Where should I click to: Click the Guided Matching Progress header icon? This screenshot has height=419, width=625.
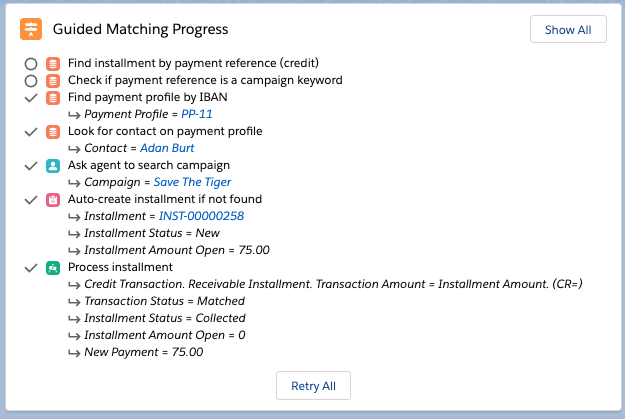tap(31, 30)
